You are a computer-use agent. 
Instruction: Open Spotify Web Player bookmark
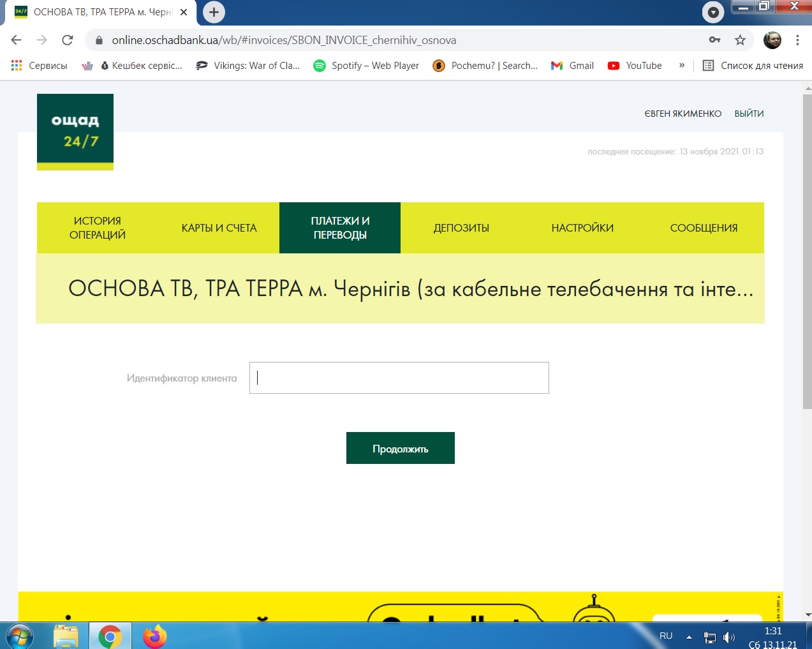(366, 66)
